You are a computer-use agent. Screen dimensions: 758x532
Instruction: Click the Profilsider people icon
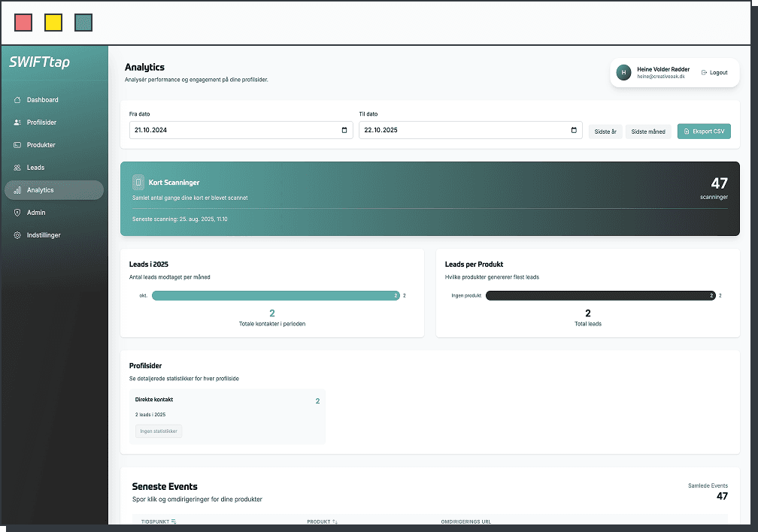pos(17,122)
